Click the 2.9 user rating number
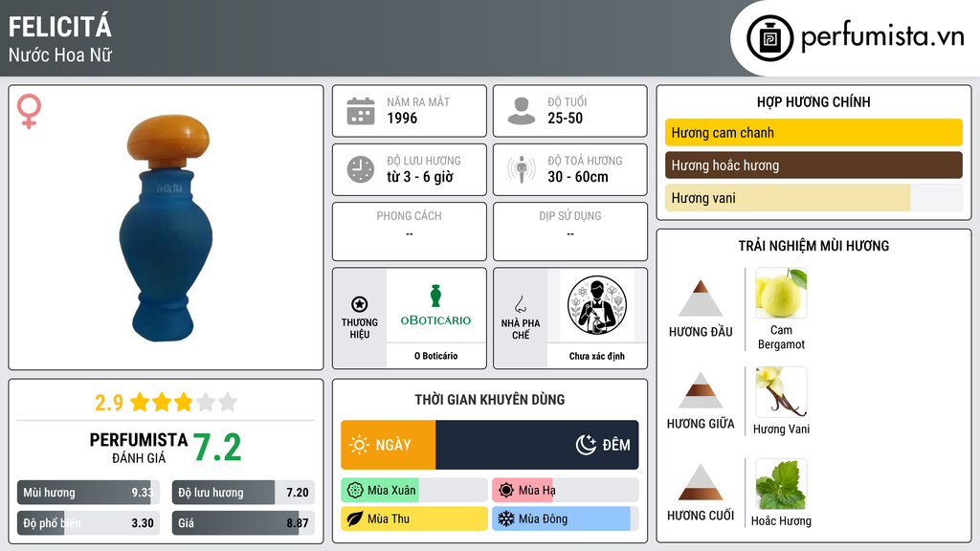The image size is (980, 551). (109, 403)
